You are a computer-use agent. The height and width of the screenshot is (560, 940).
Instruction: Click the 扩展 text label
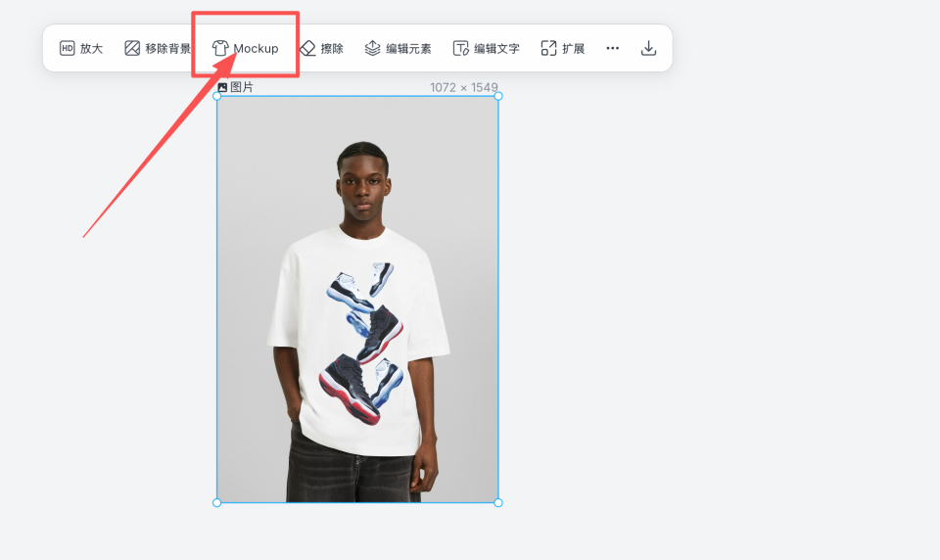(573, 49)
